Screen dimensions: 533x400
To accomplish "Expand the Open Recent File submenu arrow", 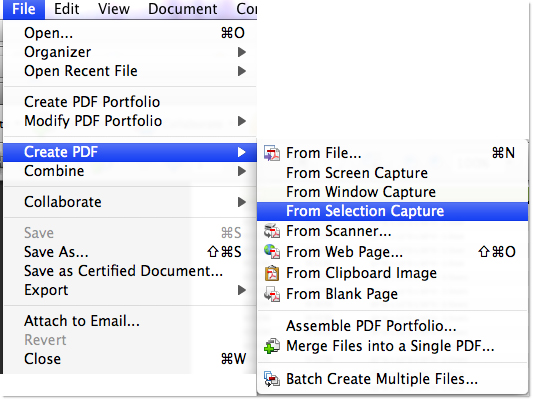I will click(x=242, y=71).
